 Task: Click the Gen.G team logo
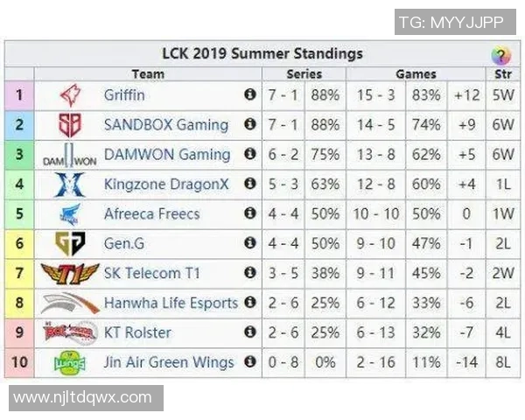point(69,244)
